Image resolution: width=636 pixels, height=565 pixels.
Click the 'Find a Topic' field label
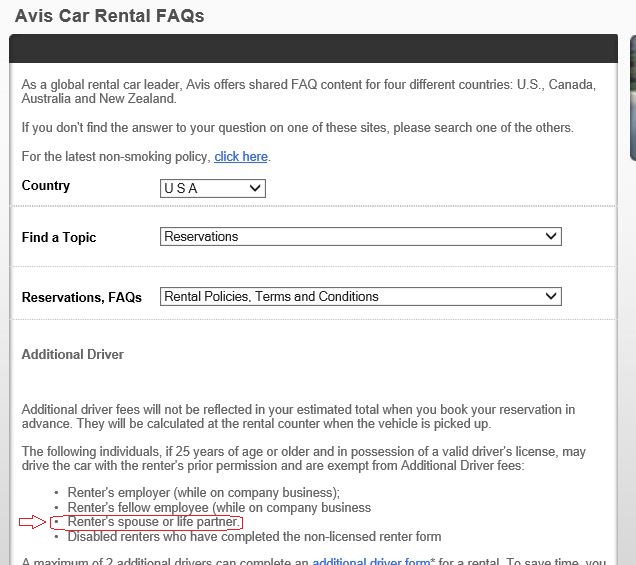pyautogui.click(x=59, y=238)
